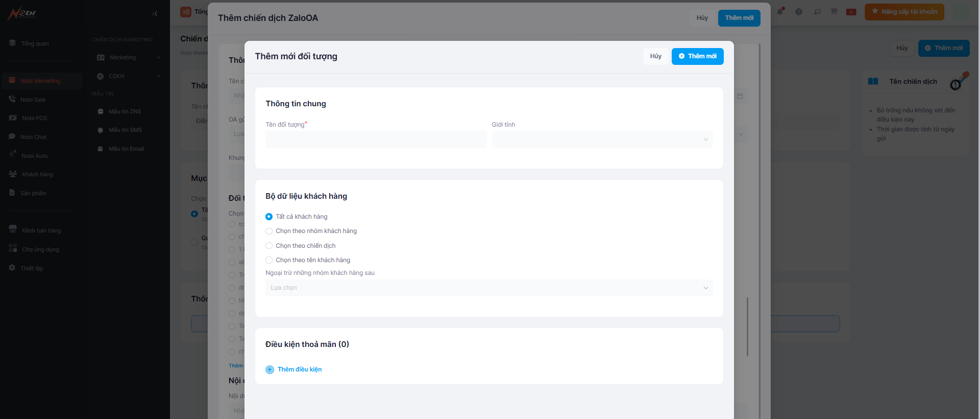Click the book icon next to Tên chiến dịch
The width and height of the screenshot is (980, 419).
(873, 81)
